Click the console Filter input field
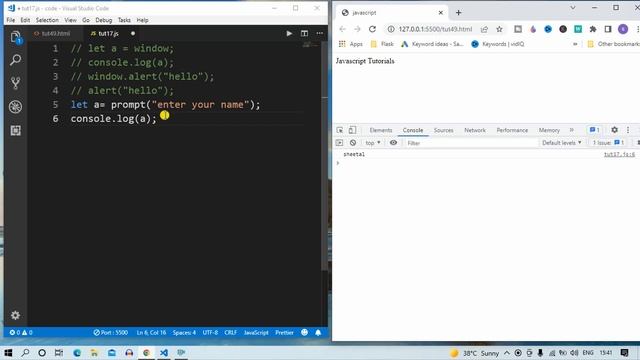640x360 pixels. [471, 143]
